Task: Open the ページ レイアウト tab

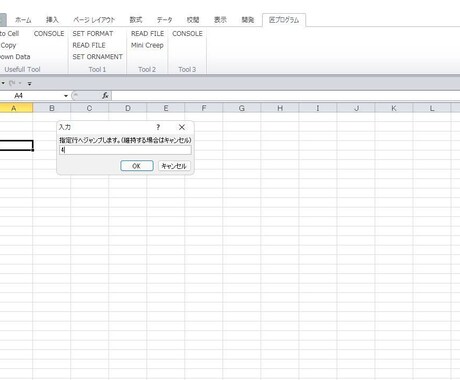Action: tap(94, 20)
